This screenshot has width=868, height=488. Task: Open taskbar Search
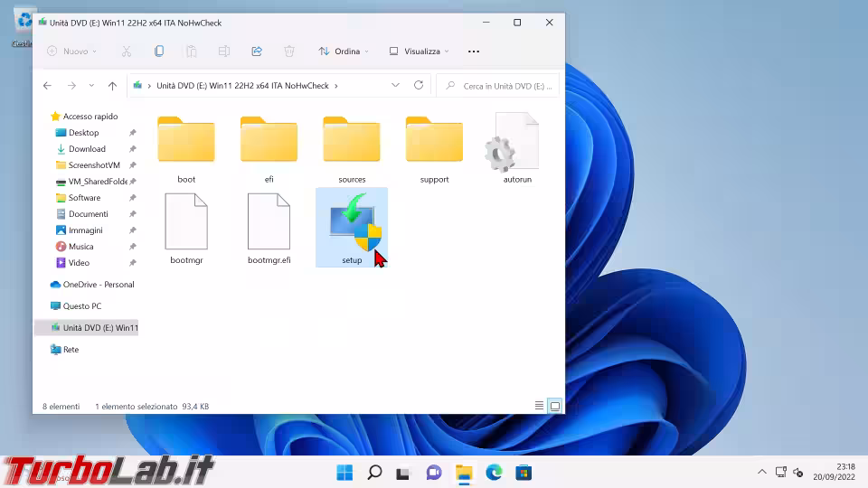click(x=374, y=473)
